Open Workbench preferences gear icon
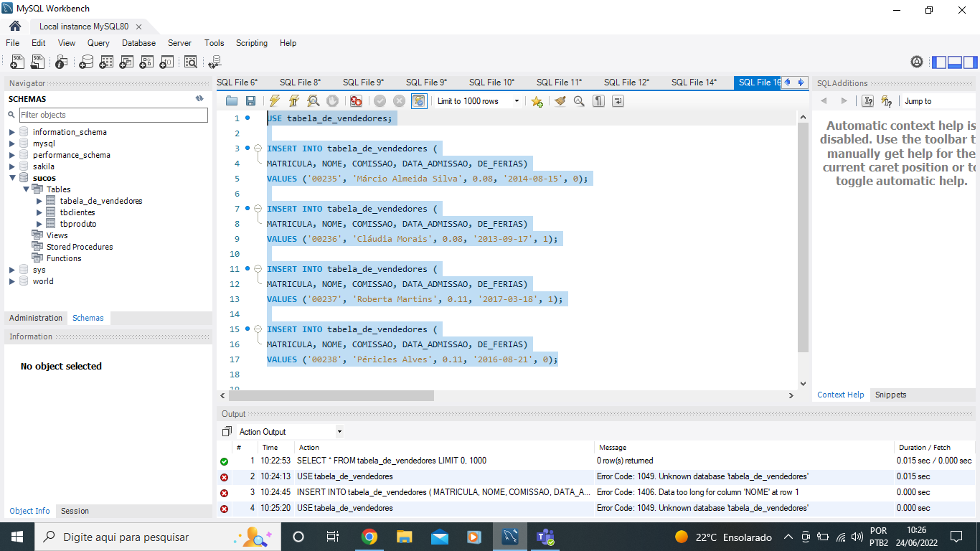Image resolution: width=980 pixels, height=551 pixels. pos(917,62)
